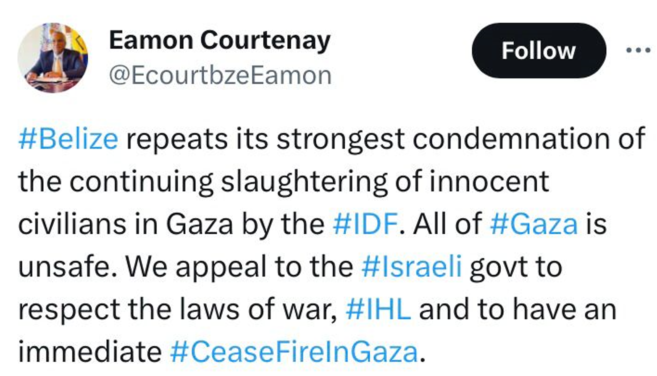
Task: Click the display name Eamon Courtenay
Action: click(x=220, y=41)
